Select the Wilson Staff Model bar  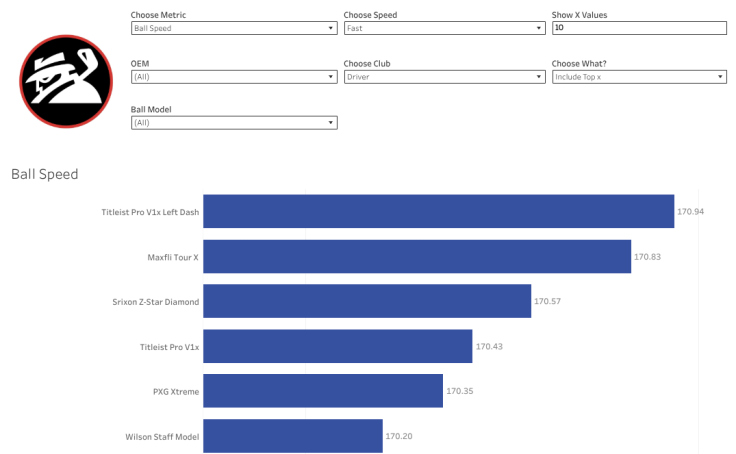point(293,436)
